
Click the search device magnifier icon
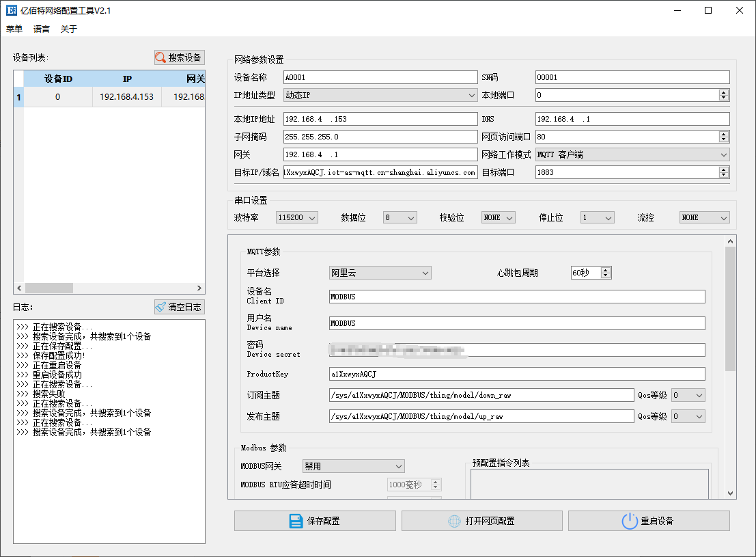(x=161, y=58)
